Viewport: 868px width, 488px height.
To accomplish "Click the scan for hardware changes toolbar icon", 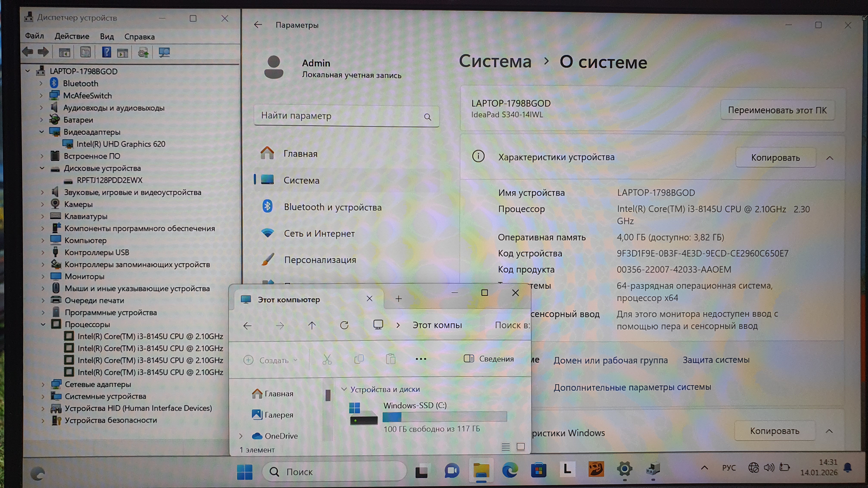I will click(x=164, y=52).
